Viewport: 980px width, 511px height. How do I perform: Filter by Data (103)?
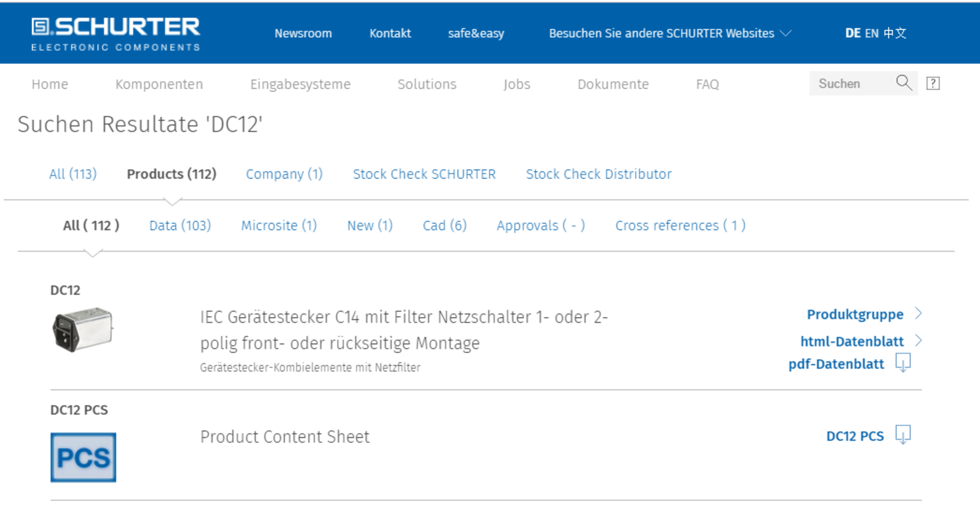pos(180,225)
